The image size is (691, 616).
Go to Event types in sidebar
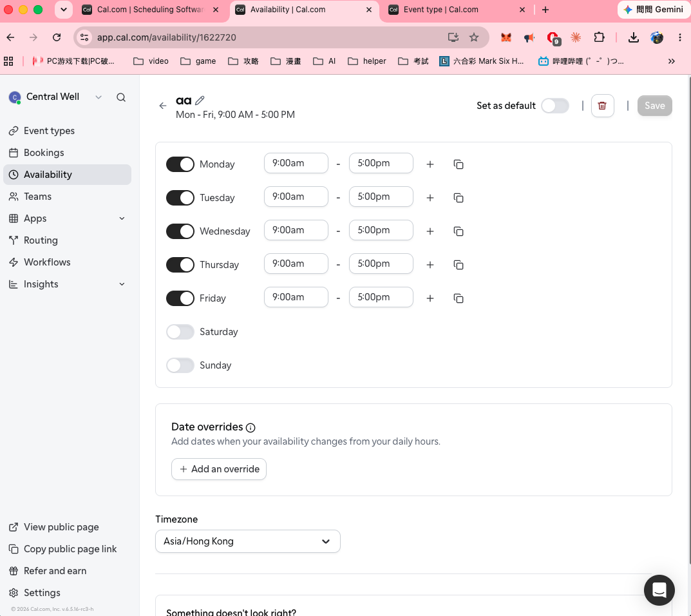[x=67, y=131]
